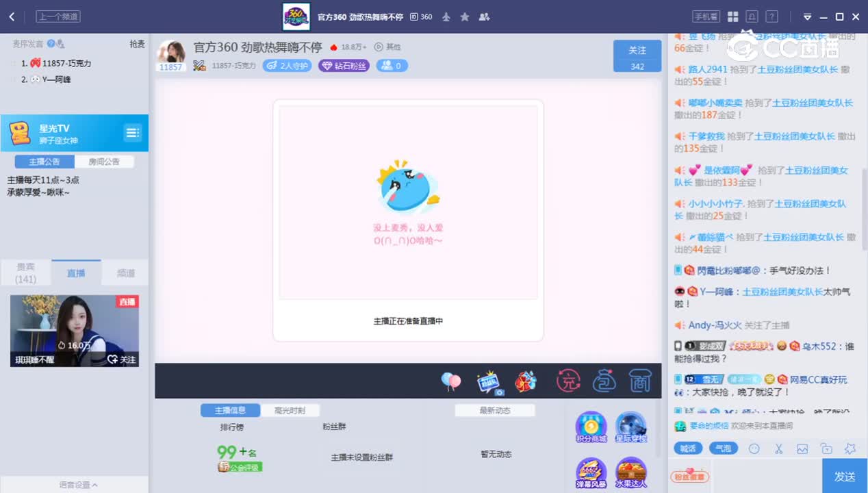Switch to 频道 tab in left panel
The height and width of the screenshot is (493, 868).
tap(126, 273)
